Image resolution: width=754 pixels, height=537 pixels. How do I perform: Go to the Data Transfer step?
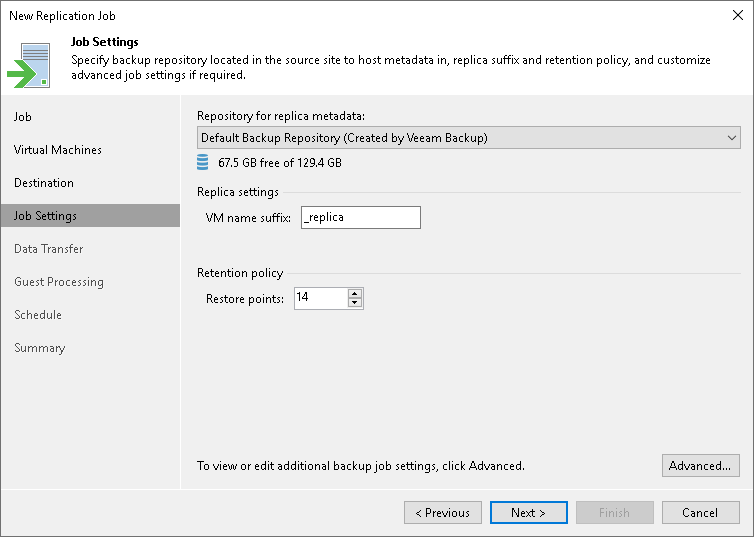click(x=48, y=249)
